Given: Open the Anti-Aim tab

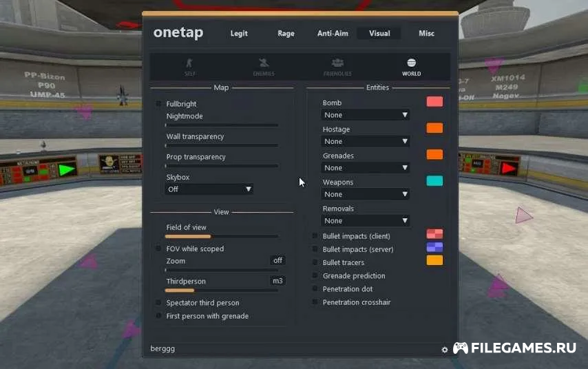Looking at the screenshot, I should point(333,33).
